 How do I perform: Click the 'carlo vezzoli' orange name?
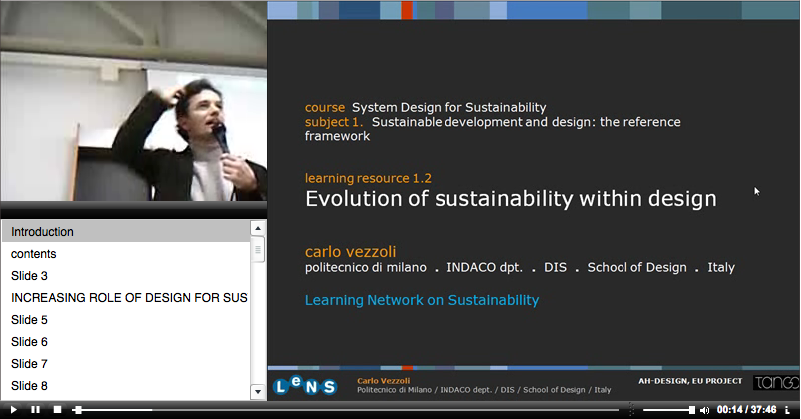coord(350,251)
